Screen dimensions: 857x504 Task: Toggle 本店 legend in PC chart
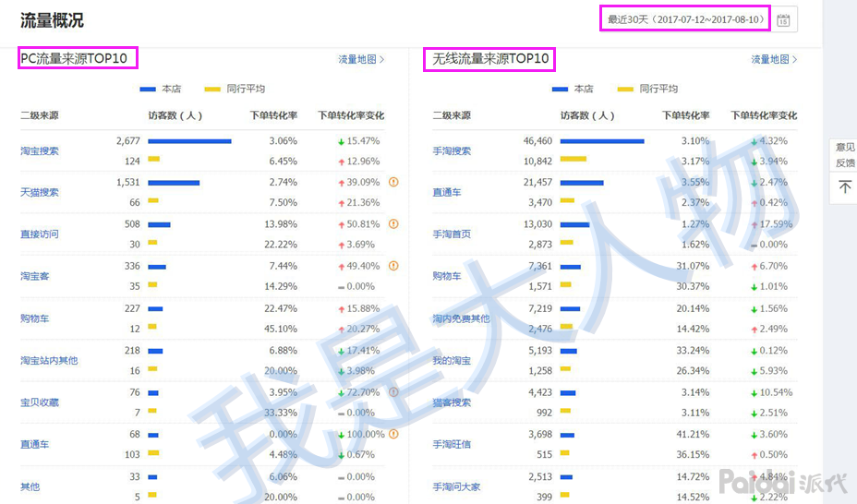[160, 89]
